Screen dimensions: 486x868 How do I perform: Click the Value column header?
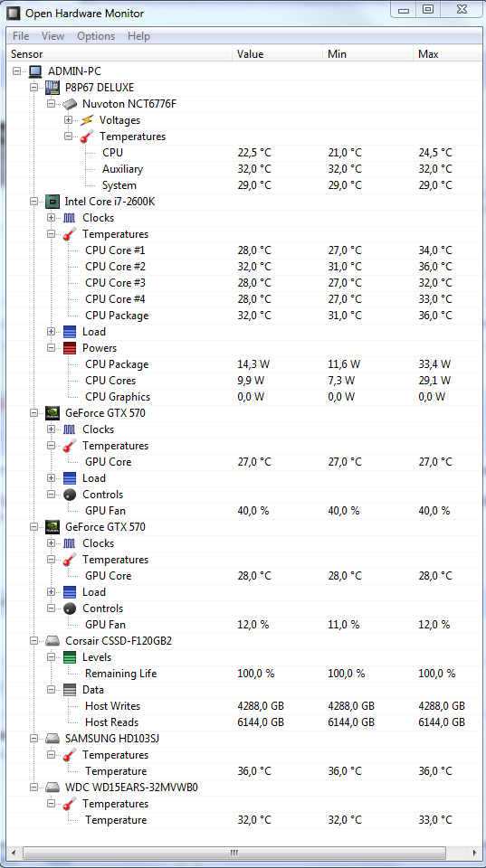coord(277,54)
